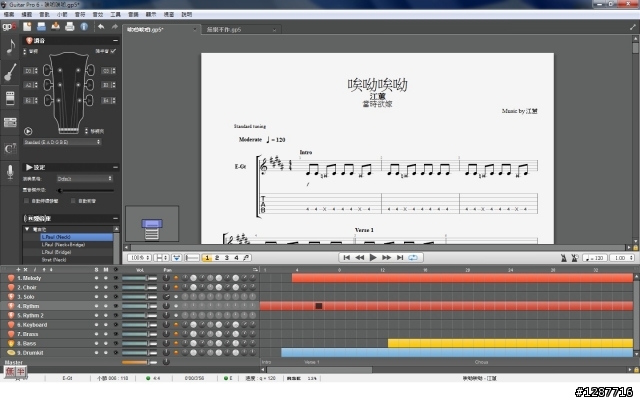Image resolution: width=640 pixels, height=400 pixels.
Task: Open the music note edition panel
Action: coord(10,47)
